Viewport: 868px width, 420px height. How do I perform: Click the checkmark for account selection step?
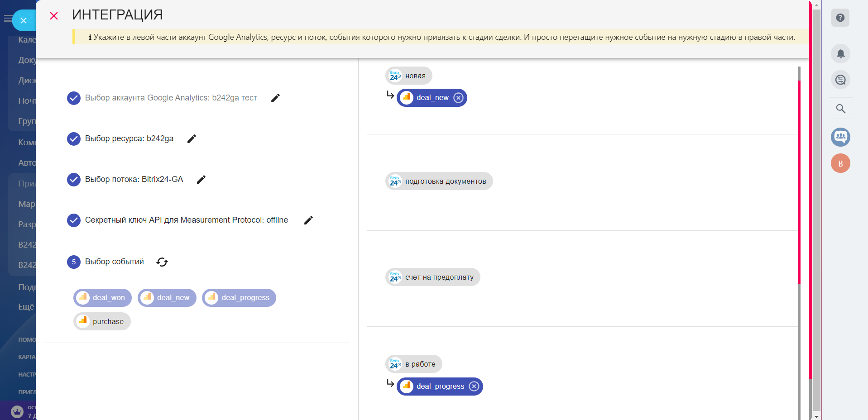(74, 98)
